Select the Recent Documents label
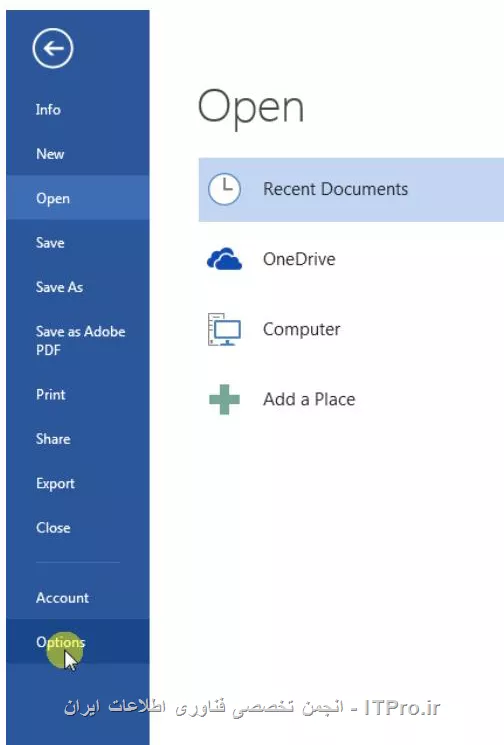This screenshot has height=745, width=504. pyautogui.click(x=335, y=189)
